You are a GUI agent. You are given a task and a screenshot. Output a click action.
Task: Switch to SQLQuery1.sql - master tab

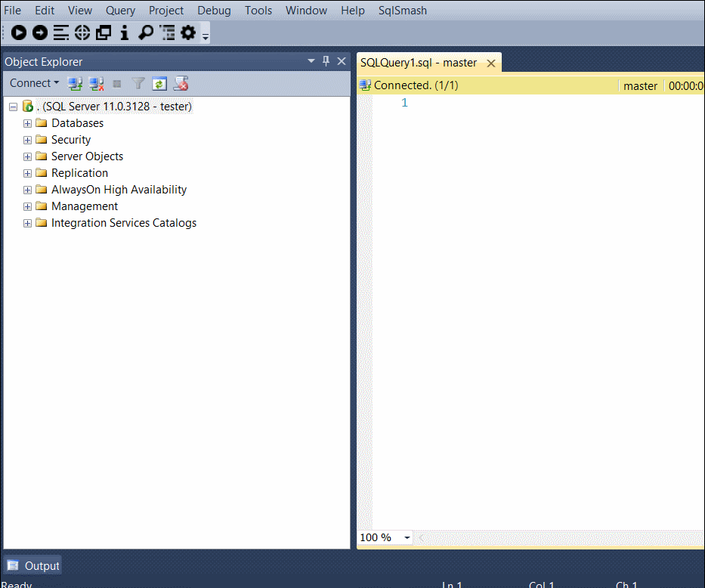418,63
